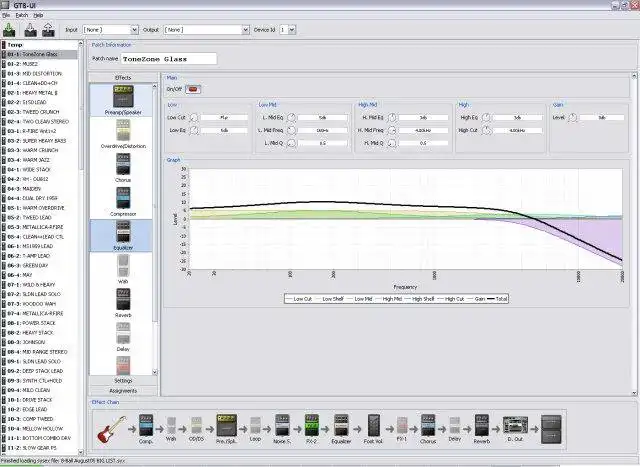Click the Total legend entry under graph
The height and width of the screenshot is (467, 640).
(498, 299)
